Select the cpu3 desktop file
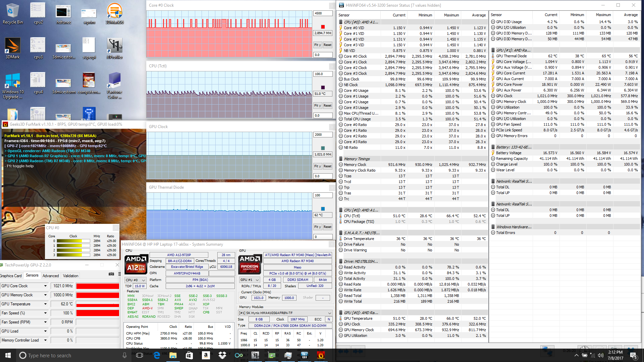This screenshot has height=362, width=644. (x=38, y=49)
